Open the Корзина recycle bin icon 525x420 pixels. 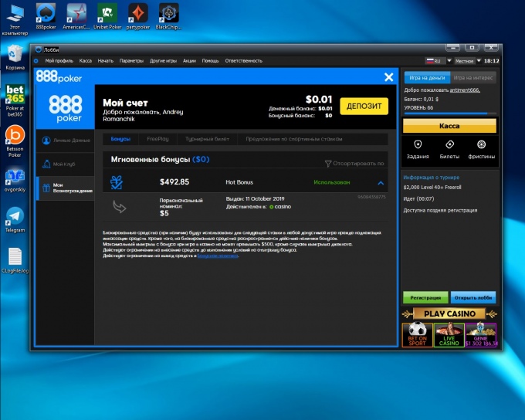15,57
